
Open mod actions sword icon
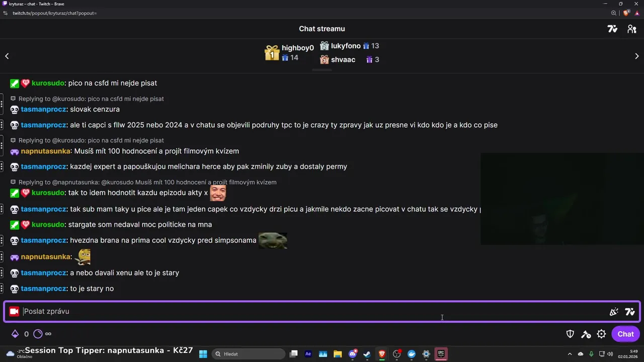pyautogui.click(x=586, y=334)
